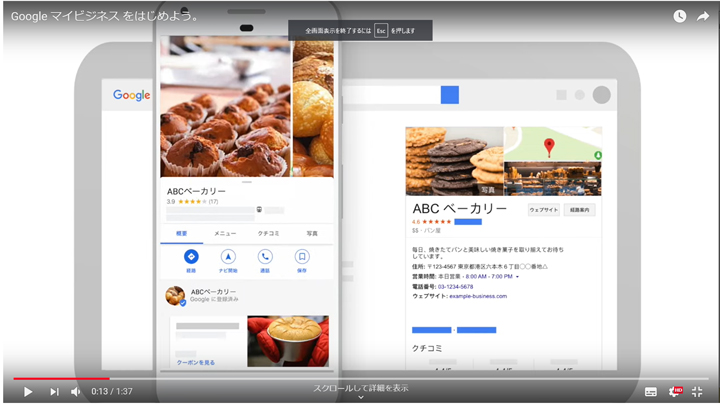
Task: Toggle subtitles with the captions icon
Action: (x=651, y=392)
